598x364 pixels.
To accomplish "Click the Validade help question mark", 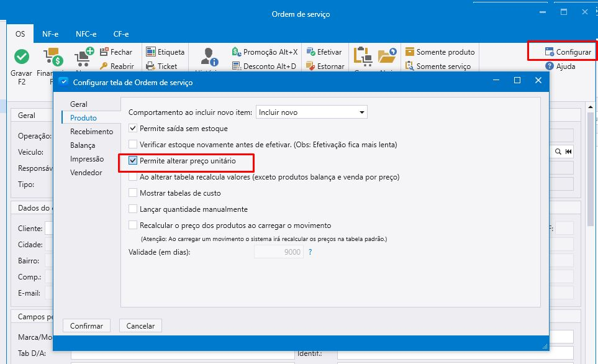I will coord(310,252).
